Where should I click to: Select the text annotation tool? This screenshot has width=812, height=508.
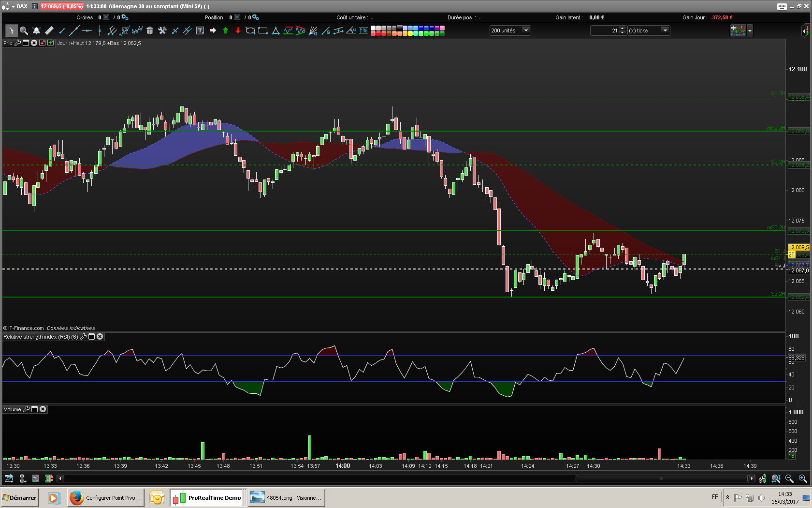(200, 30)
